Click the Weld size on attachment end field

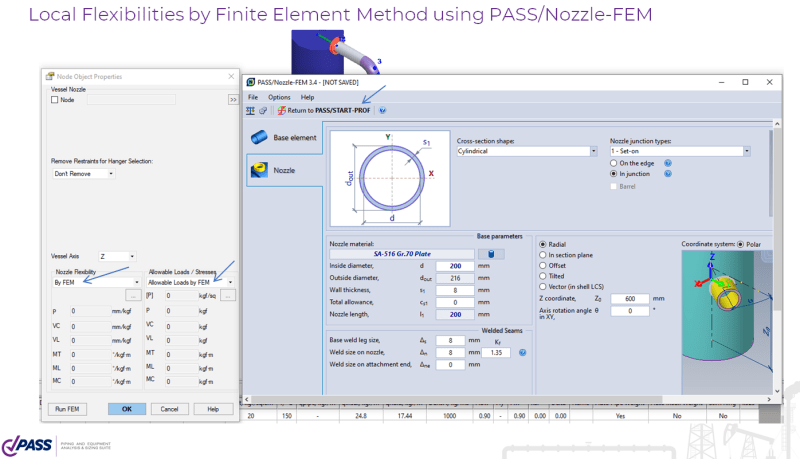point(450,365)
